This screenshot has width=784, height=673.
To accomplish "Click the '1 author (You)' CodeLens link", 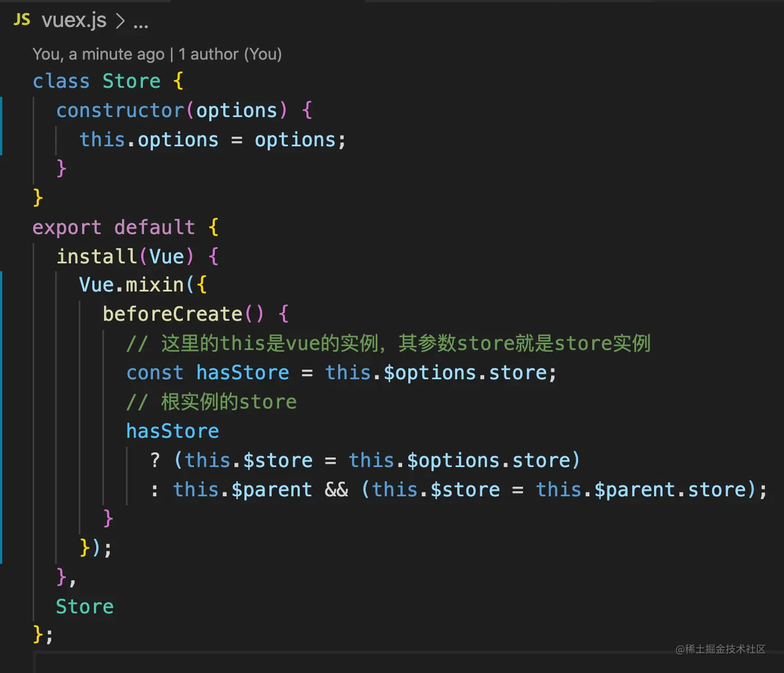I will coord(230,54).
